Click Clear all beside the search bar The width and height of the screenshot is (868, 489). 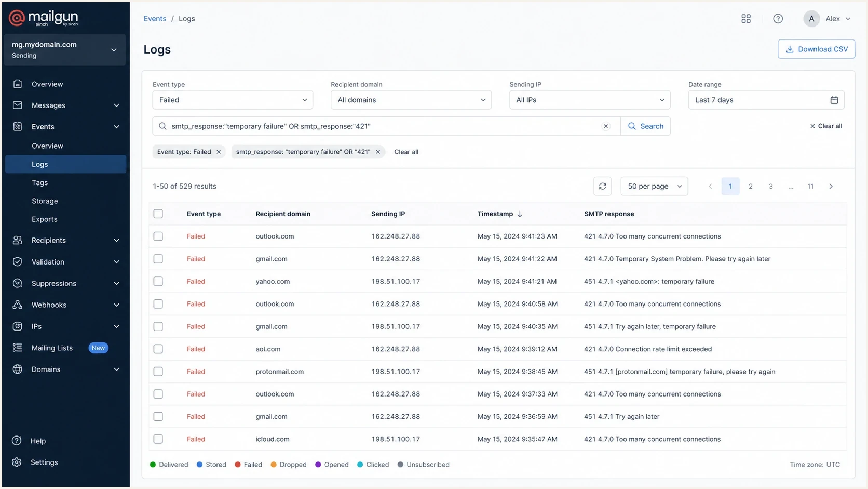(826, 126)
